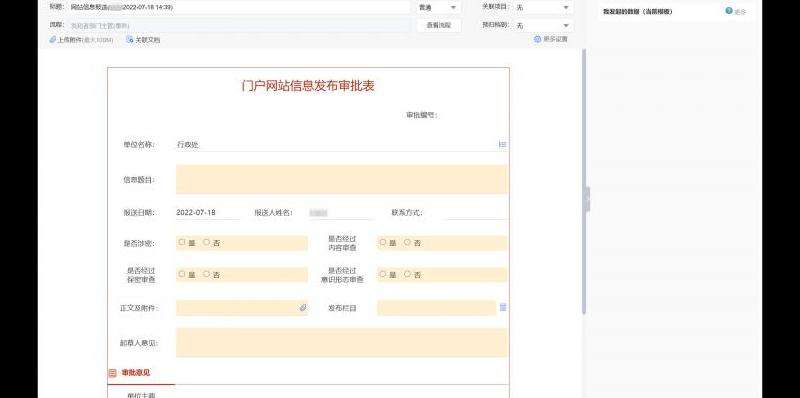Click the 流程 input field

(x=239, y=25)
